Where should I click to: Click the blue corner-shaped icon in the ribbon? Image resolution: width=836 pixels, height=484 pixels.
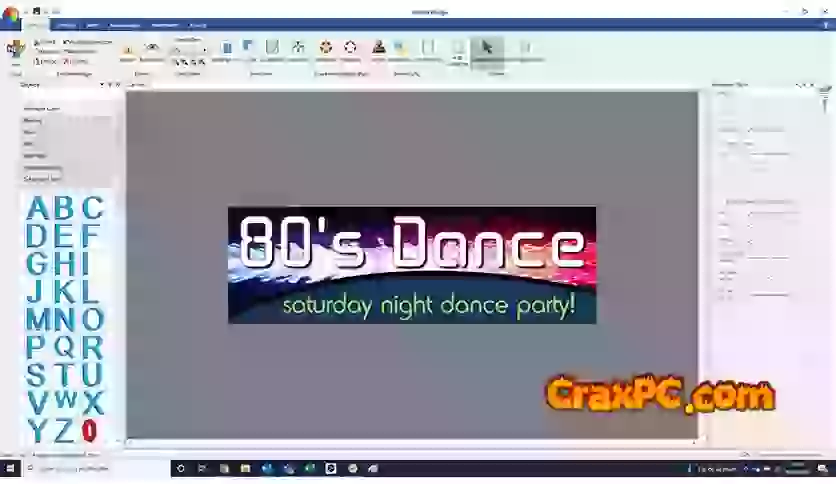click(x=248, y=47)
